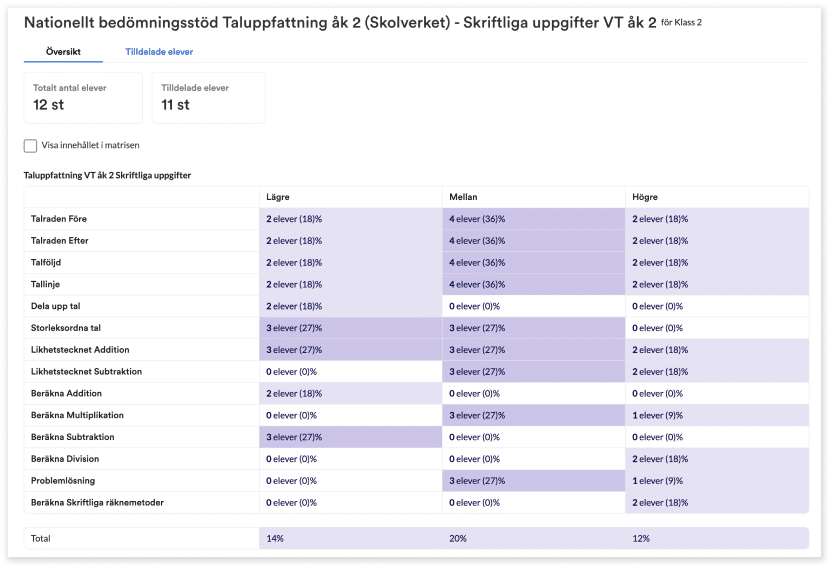Screen dimensions: 830x574
Task: Enable 'Visa innehållet i matrisen' checkbox
Action: (x=30, y=145)
